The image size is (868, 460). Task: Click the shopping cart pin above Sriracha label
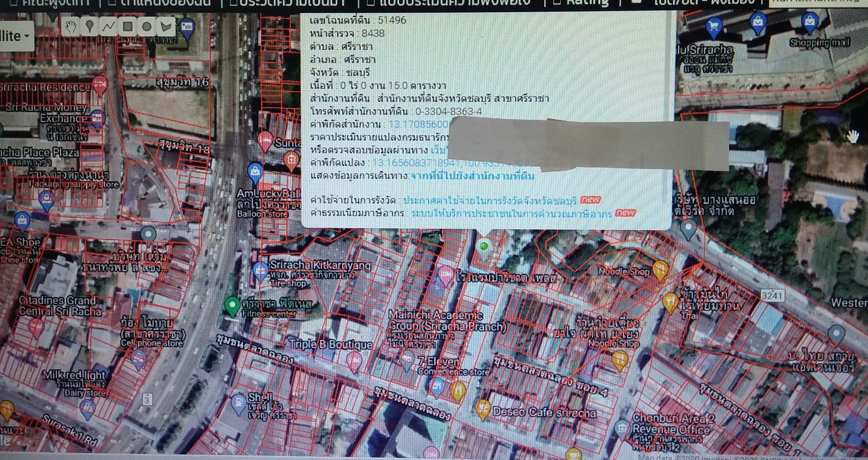tap(713, 28)
